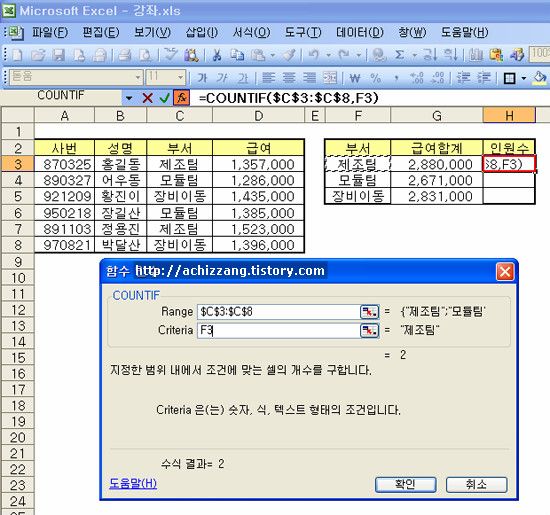Image resolution: width=550 pixels, height=515 pixels.
Task: Toggle Italic (가) formatting
Action: [222, 78]
